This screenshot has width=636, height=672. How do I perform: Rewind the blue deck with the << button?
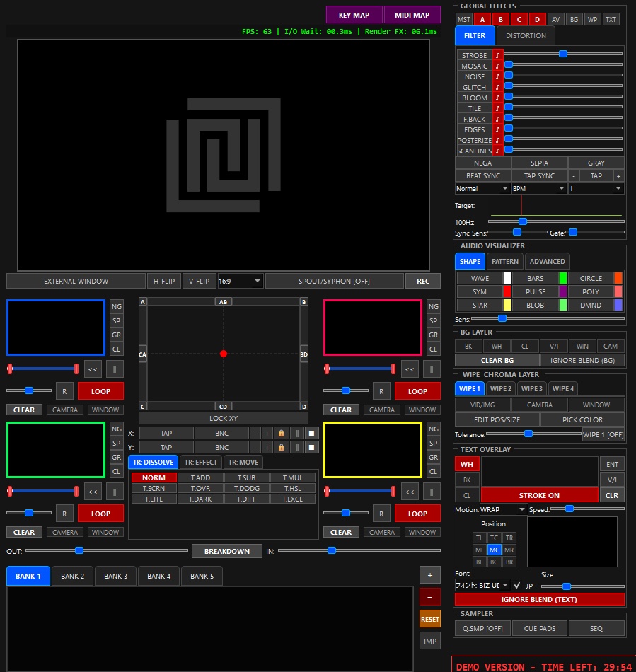(93, 369)
